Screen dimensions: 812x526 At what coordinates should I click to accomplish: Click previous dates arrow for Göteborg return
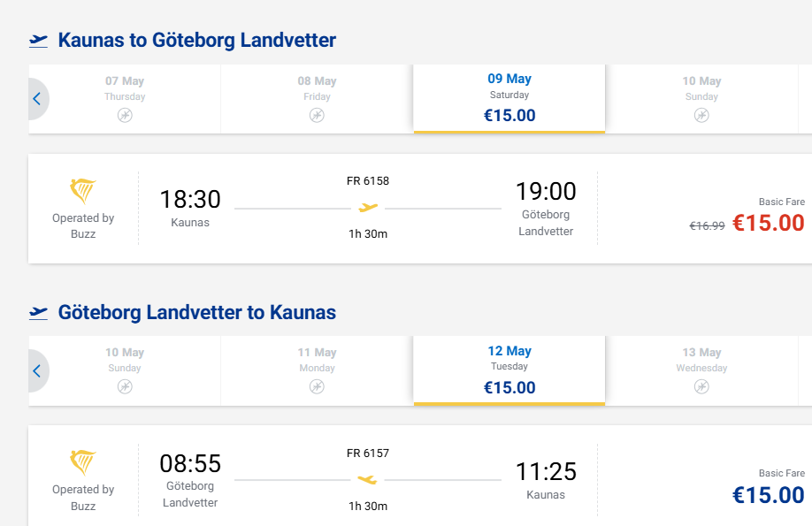[x=37, y=371]
